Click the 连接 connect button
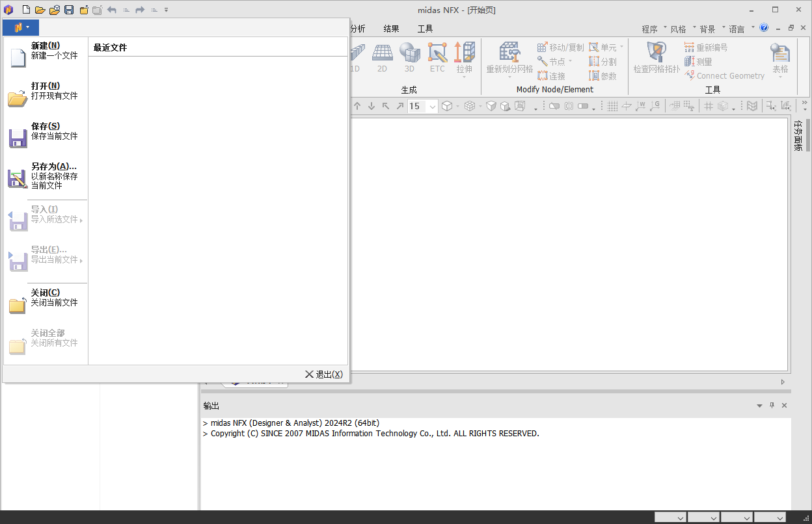 (x=552, y=76)
